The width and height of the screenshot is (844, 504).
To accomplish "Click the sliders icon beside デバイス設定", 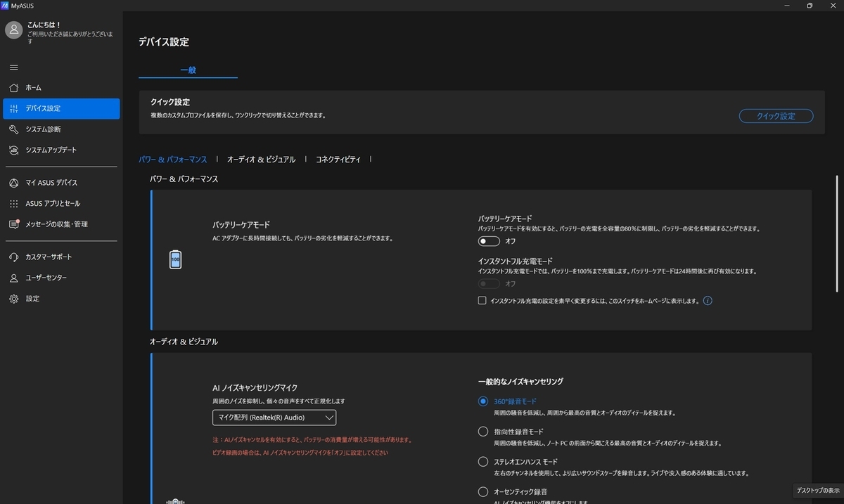I will (13, 109).
